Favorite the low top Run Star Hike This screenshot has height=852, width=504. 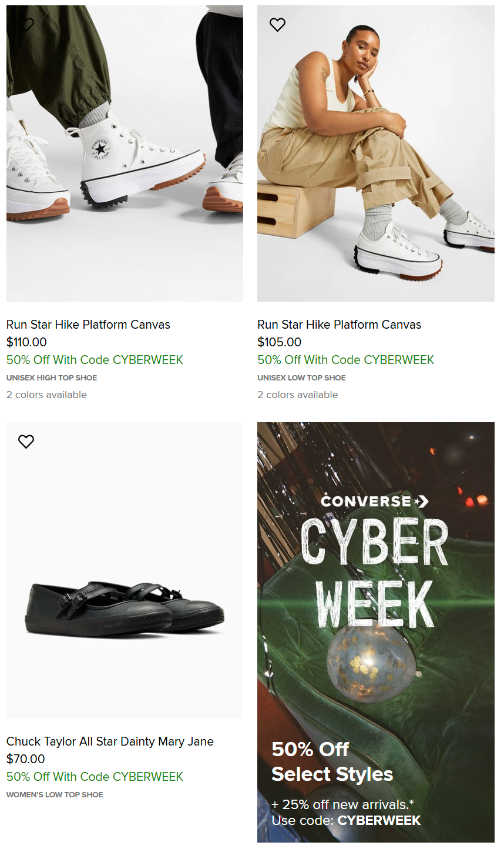[x=277, y=25]
